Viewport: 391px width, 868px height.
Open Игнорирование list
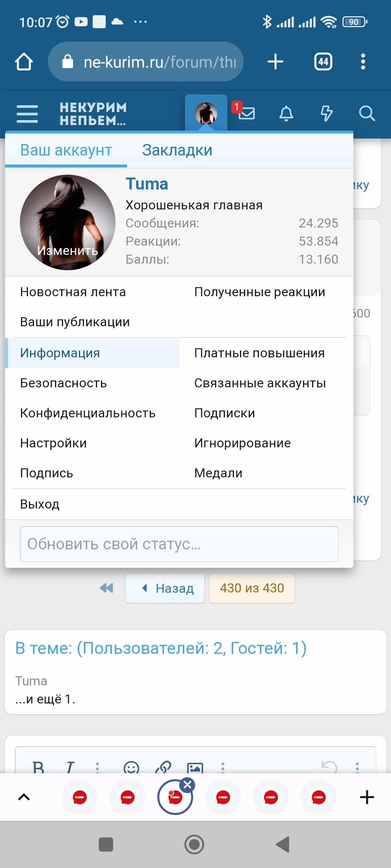pos(243,443)
